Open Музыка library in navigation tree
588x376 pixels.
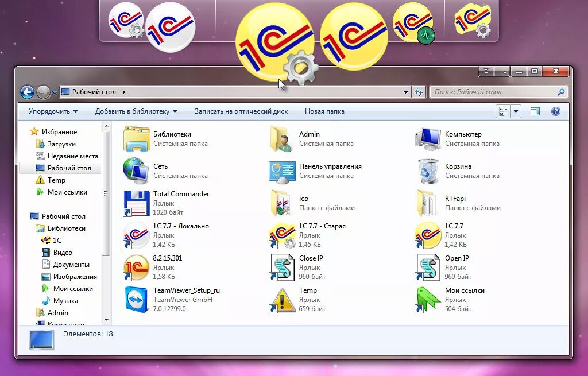pyautogui.click(x=65, y=301)
